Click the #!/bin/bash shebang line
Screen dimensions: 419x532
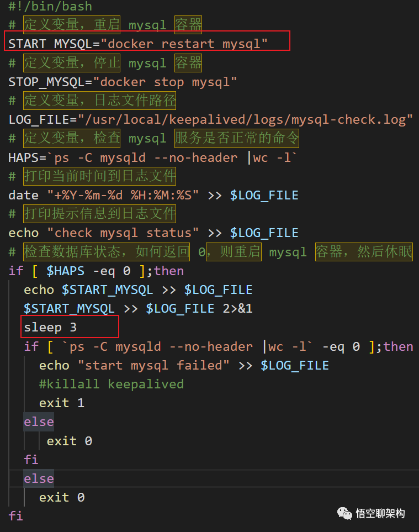[x=50, y=7]
